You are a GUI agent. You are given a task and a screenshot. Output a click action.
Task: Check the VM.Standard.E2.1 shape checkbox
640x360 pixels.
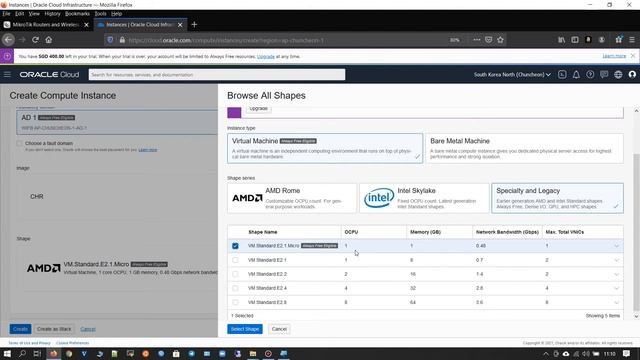click(x=235, y=260)
